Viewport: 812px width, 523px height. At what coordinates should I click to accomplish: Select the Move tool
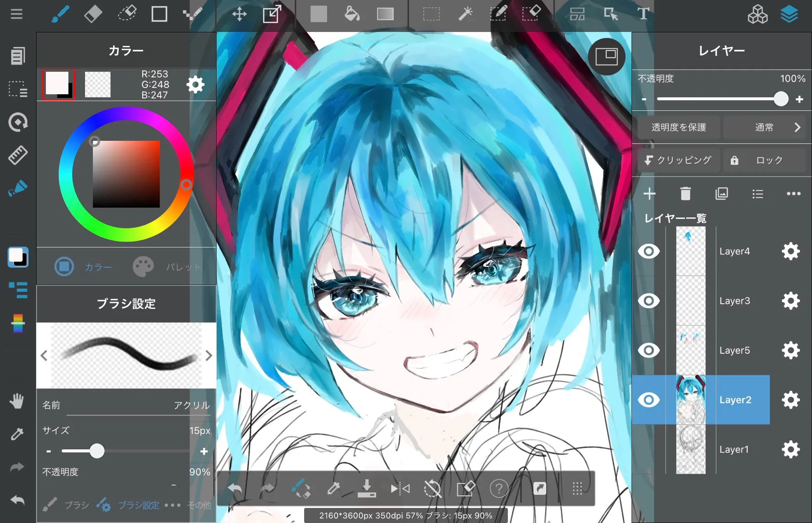pos(239,14)
